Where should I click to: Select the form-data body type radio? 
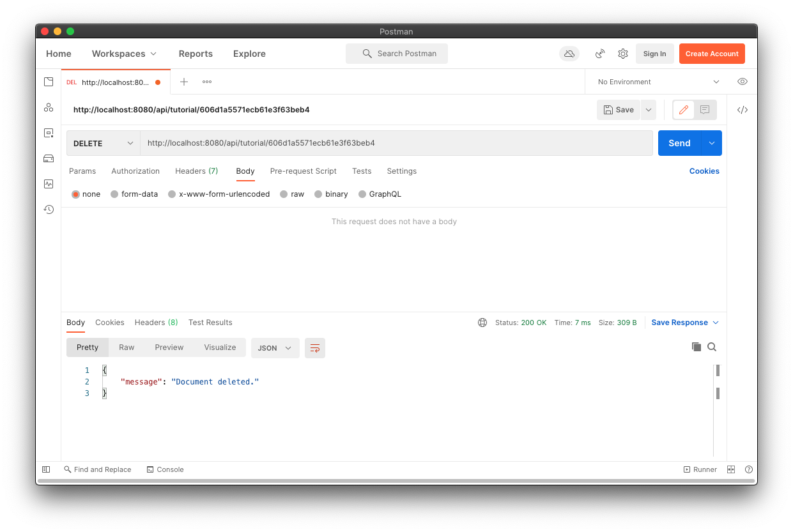pyautogui.click(x=114, y=194)
